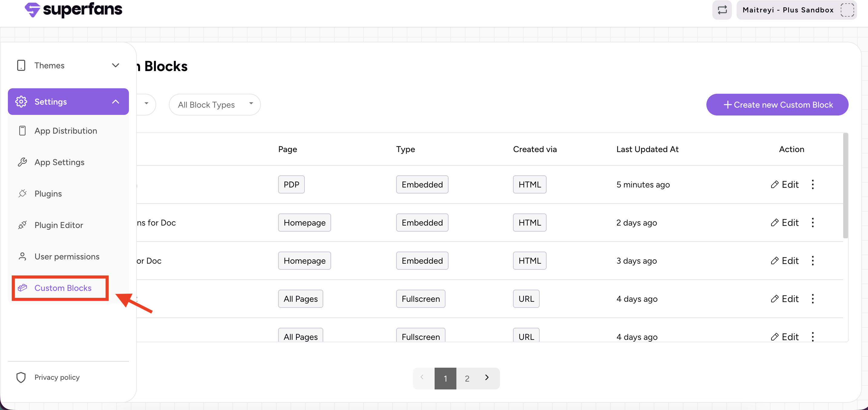Edit the block updated 2 days ago
Viewport: 868px width, 410px height.
(785, 223)
